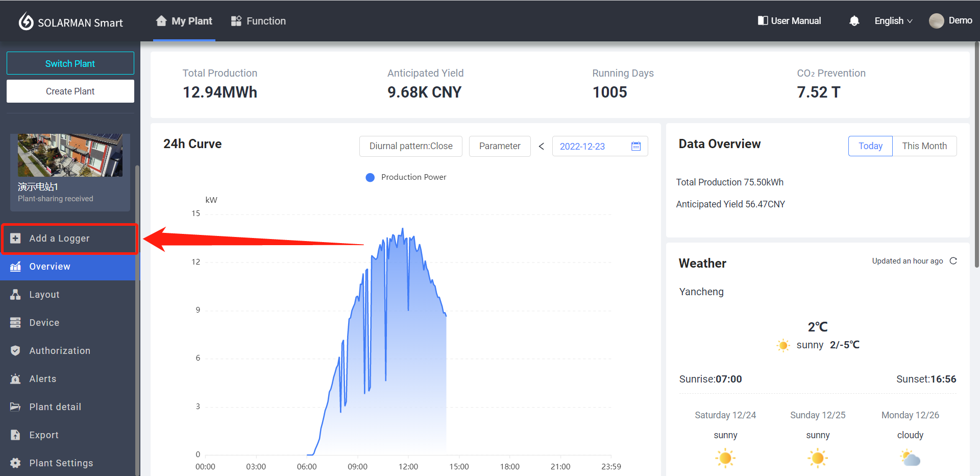This screenshot has height=476, width=980.
Task: Click the SOLARMAN Smart logo
Action: click(x=71, y=22)
